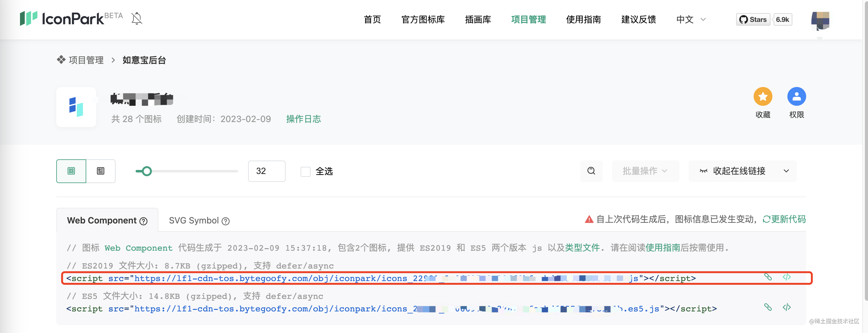868x333 pixels.
Task: Switch to list view of icons
Action: 100,171
